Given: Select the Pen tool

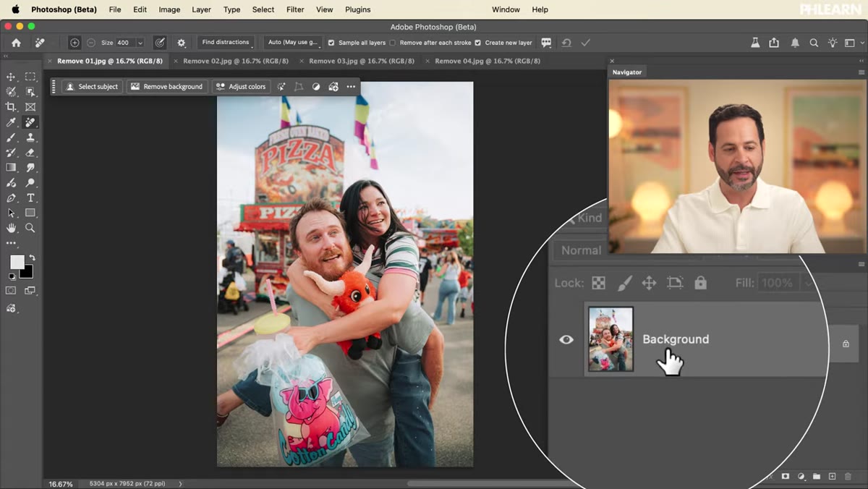Looking at the screenshot, I should click(x=11, y=198).
